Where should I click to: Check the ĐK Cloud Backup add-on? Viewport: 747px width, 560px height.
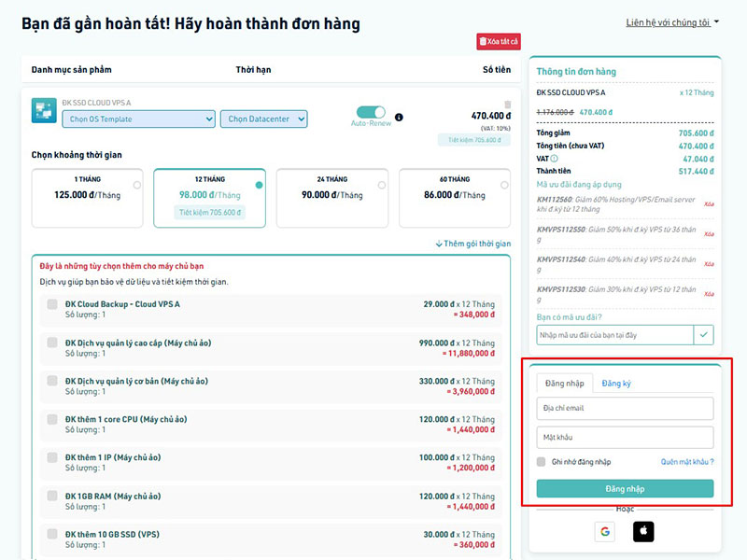click(52, 305)
